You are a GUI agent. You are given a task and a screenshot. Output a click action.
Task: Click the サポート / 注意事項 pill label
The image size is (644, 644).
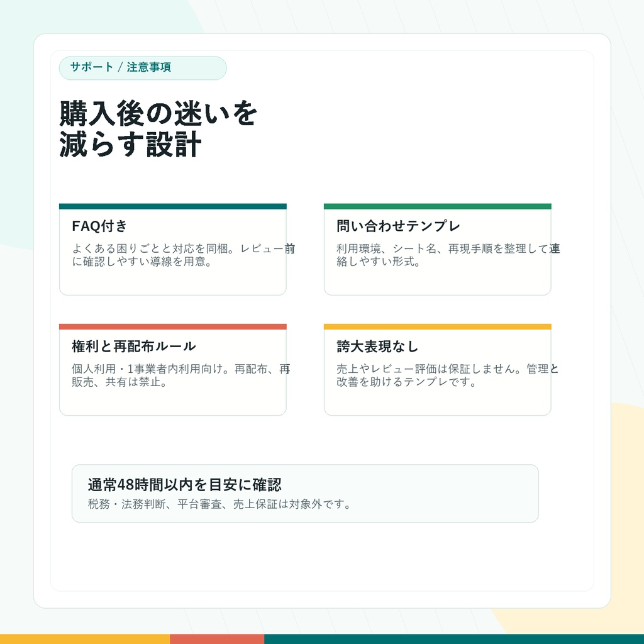tap(143, 68)
